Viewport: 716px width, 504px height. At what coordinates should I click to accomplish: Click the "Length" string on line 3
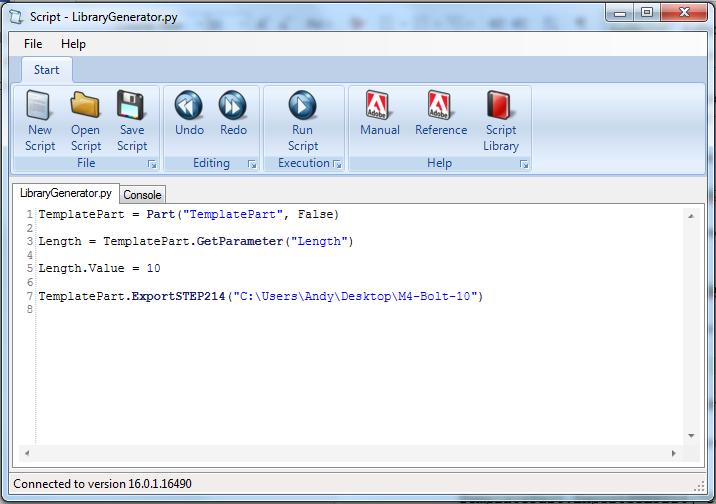point(319,241)
